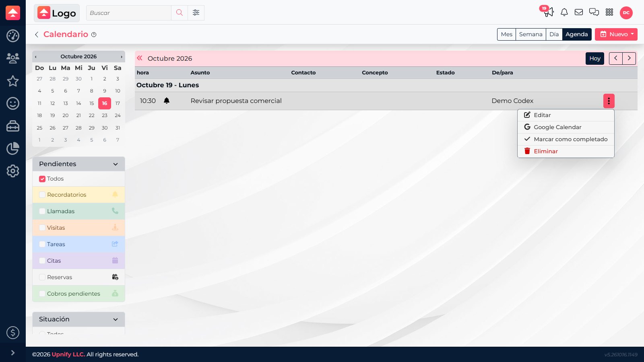This screenshot has height=362, width=644.
Task: Select day 31 in mini calendar
Action: [x=118, y=128]
